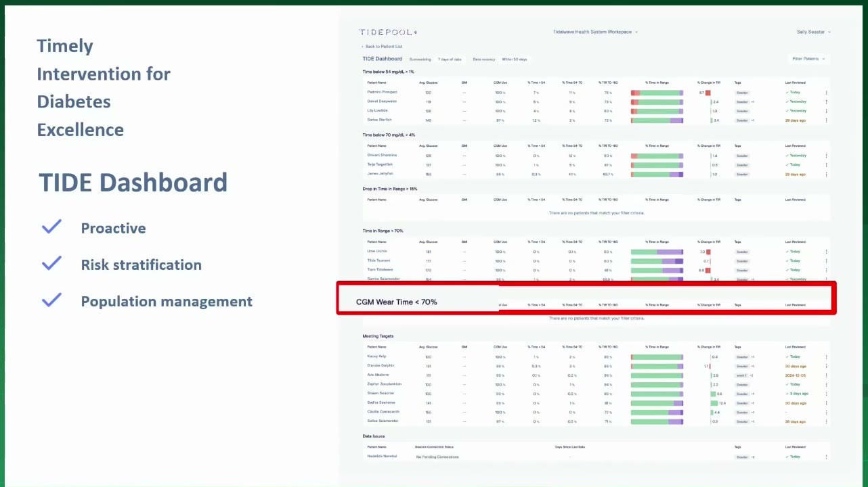Select the Within 30 days data recency option

[515, 59]
